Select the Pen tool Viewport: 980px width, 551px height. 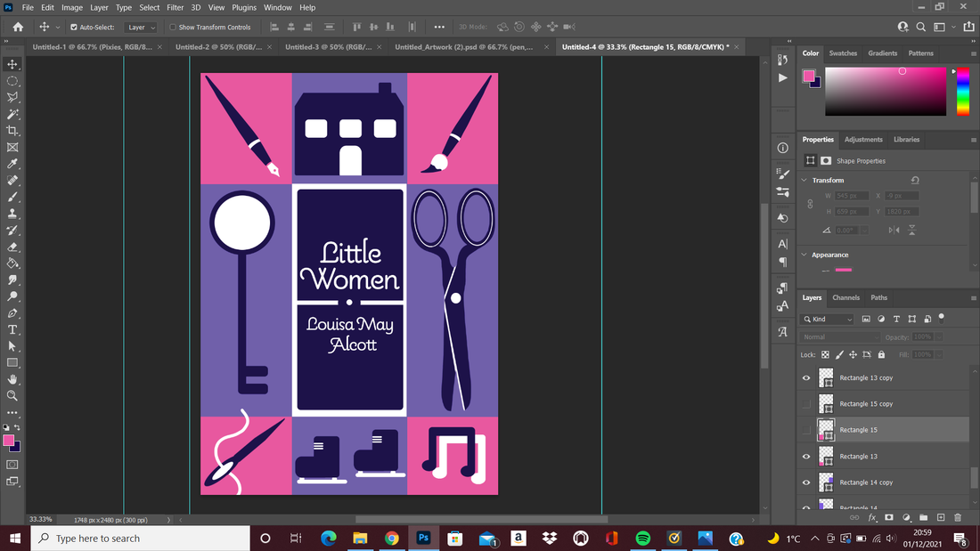[12, 313]
